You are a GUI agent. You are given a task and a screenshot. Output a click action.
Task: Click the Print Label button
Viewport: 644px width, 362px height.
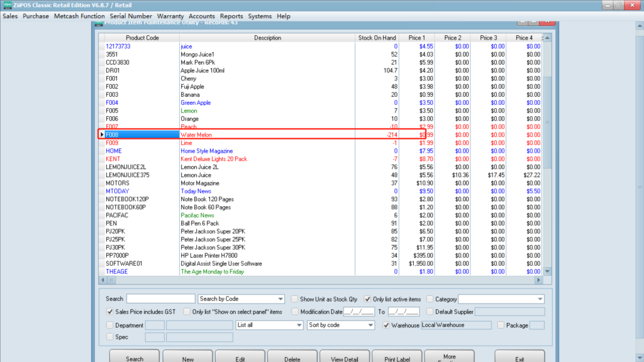click(x=397, y=358)
